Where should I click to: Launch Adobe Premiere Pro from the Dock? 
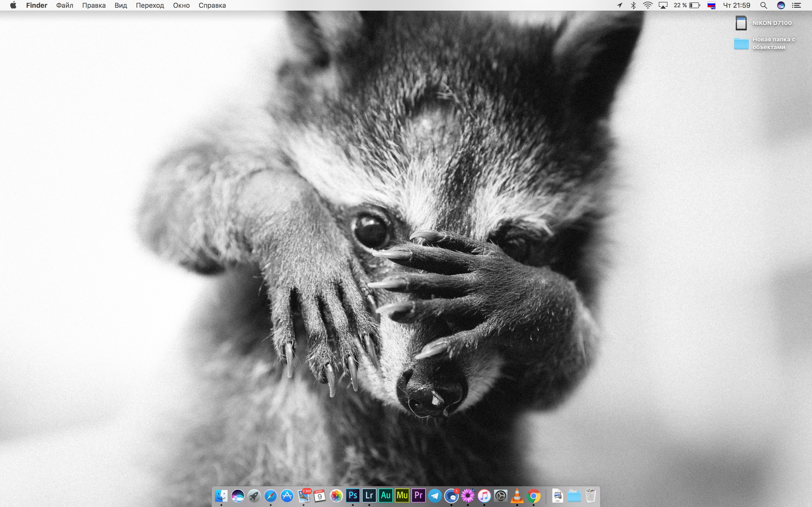pyautogui.click(x=418, y=495)
